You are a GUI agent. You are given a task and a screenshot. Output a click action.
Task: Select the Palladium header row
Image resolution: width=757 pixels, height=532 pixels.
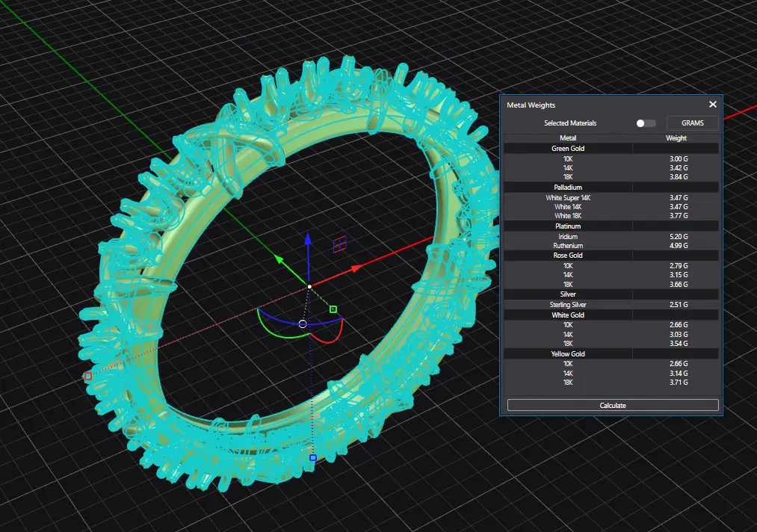click(611, 188)
